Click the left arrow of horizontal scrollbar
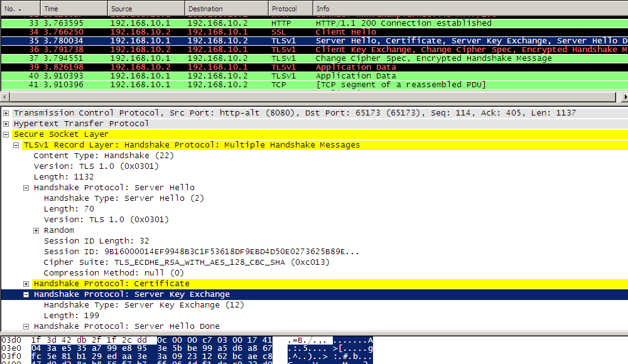Image resolution: width=628 pixels, height=364 pixels. coord(5,97)
